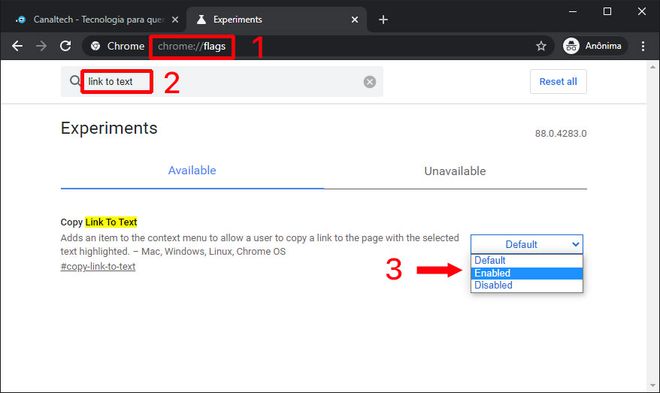This screenshot has height=393, width=660.
Task: Select the Experiments browser tab
Action: (276, 20)
